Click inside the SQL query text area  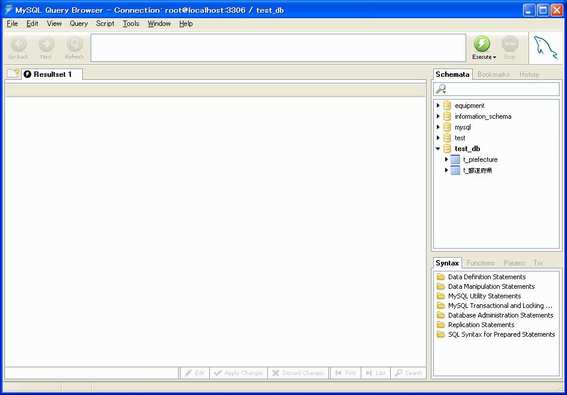click(x=278, y=48)
